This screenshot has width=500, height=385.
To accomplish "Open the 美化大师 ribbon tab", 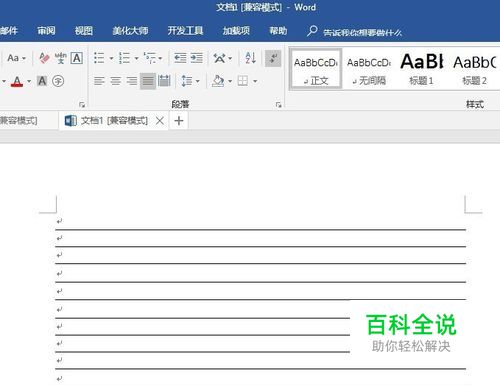I will pos(130,31).
